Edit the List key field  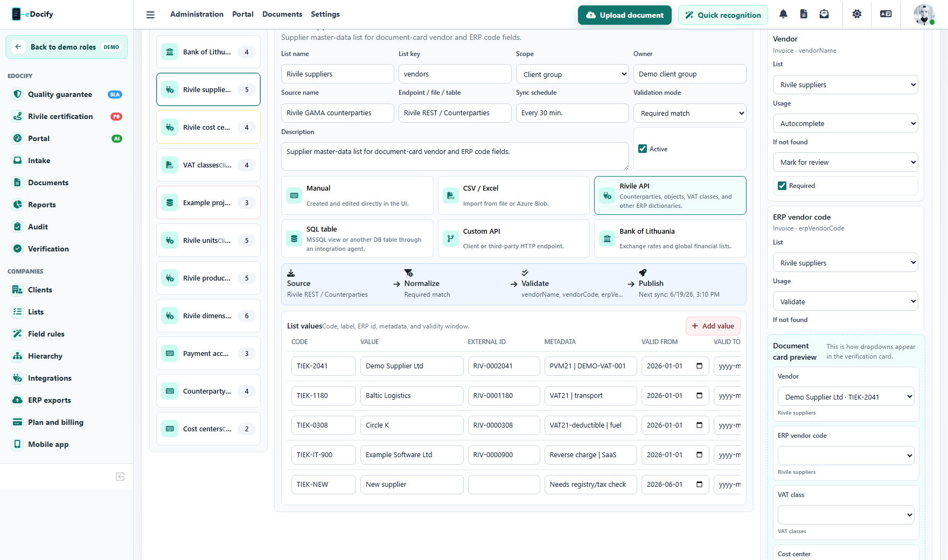coord(455,74)
